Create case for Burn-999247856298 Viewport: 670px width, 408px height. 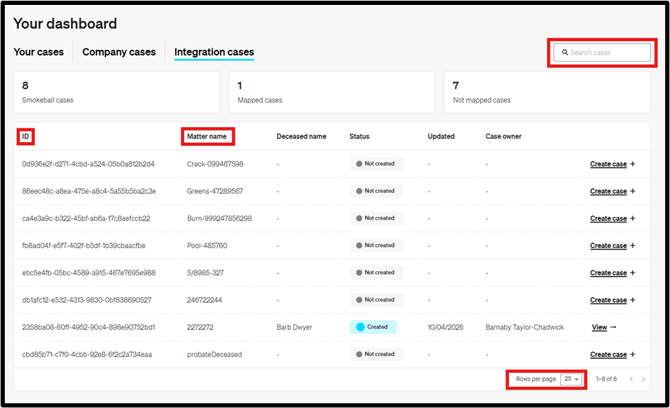(x=608, y=218)
